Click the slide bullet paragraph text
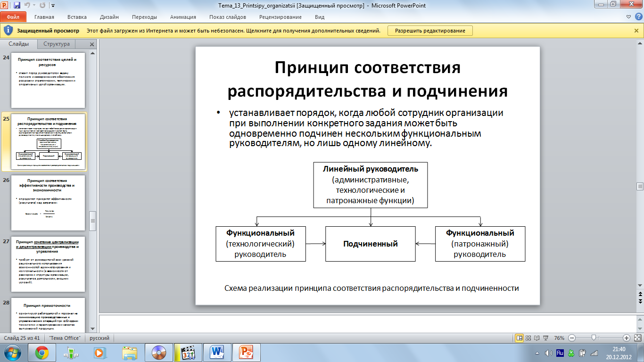The height and width of the screenshot is (362, 644). pos(366,129)
